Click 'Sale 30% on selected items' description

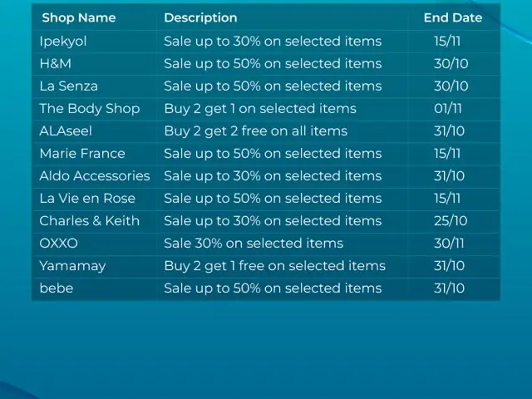254,244
